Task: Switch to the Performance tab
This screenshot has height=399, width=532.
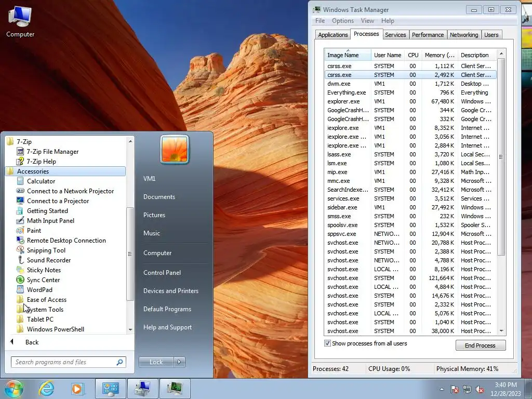Action: coord(428,35)
